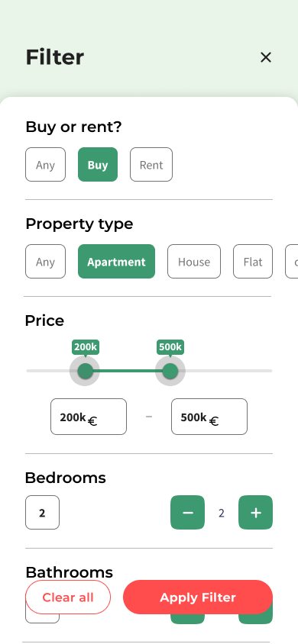Click Apply Filter button
The height and width of the screenshot is (644, 298).
198,597
